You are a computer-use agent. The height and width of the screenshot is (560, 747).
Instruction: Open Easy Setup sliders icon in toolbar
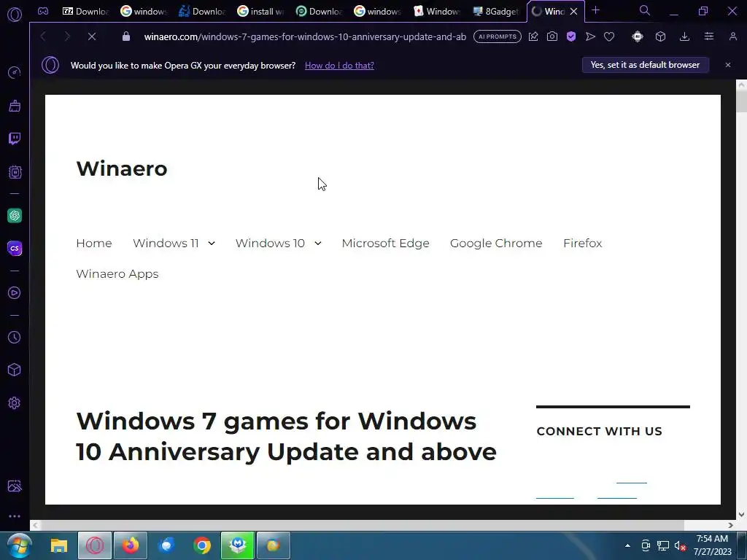[709, 36]
